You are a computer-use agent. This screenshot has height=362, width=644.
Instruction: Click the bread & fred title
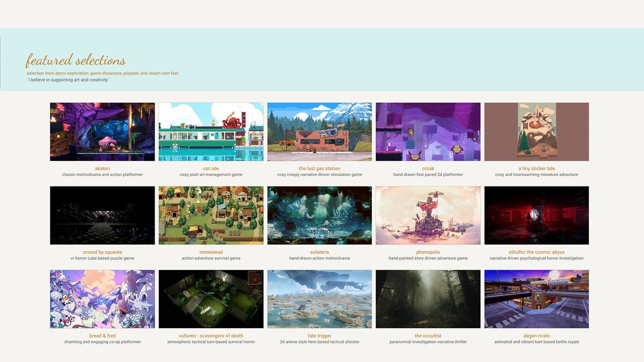(x=102, y=336)
